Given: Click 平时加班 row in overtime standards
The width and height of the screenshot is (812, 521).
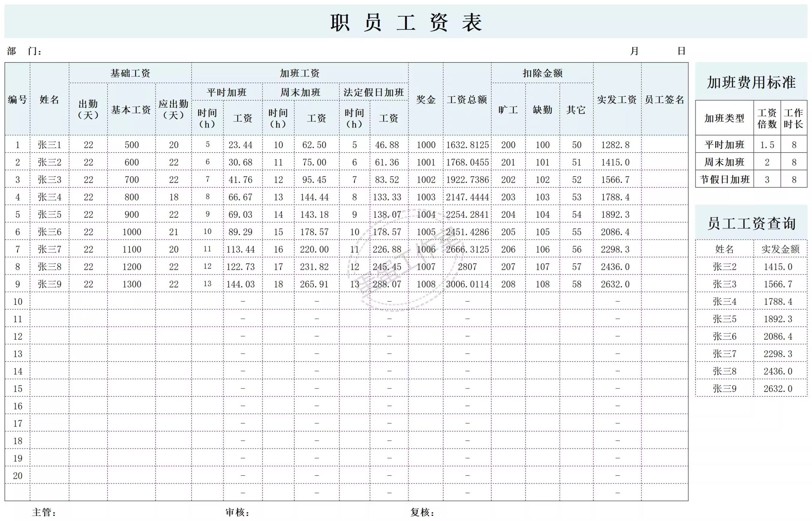Looking at the screenshot, I should pyautogui.click(x=724, y=145).
